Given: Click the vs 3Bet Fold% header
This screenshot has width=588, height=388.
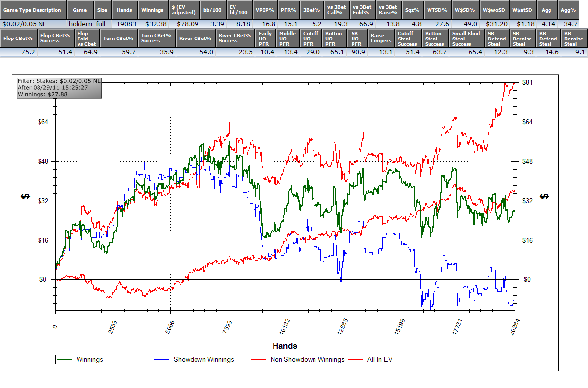Looking at the screenshot, I should [x=362, y=10].
